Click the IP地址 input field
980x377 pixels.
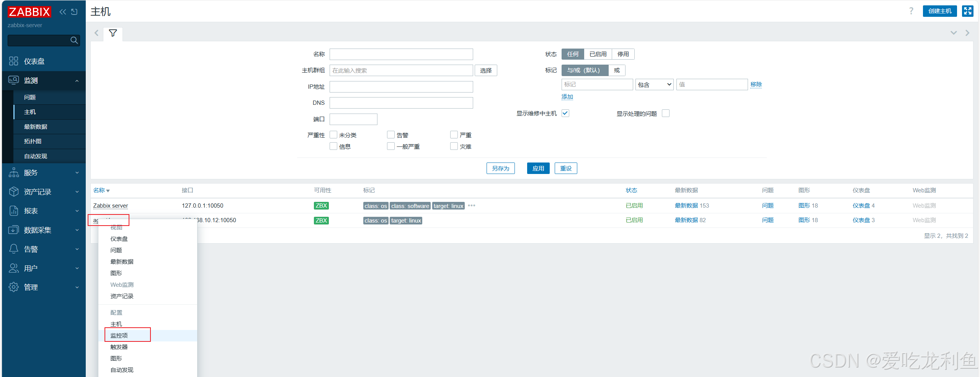401,87
